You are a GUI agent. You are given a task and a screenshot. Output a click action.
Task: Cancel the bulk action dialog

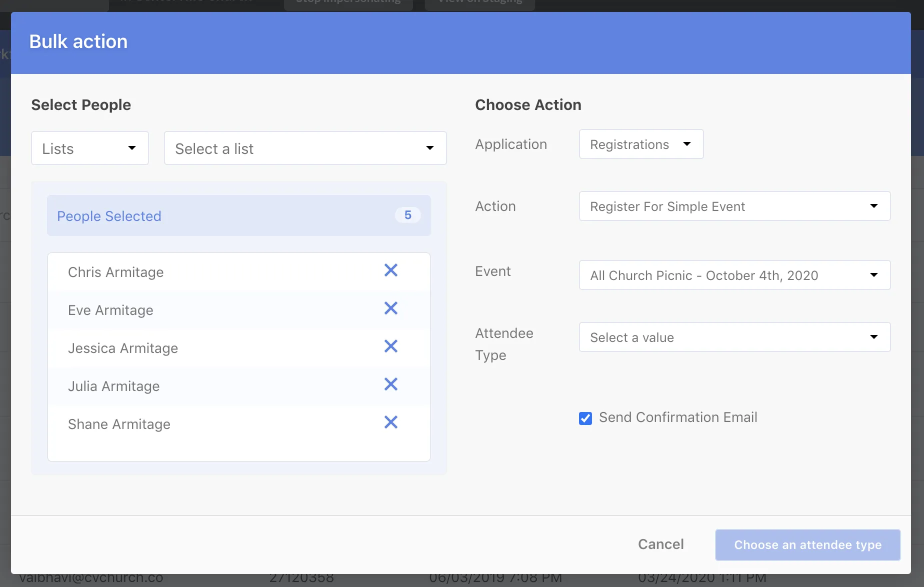point(660,544)
